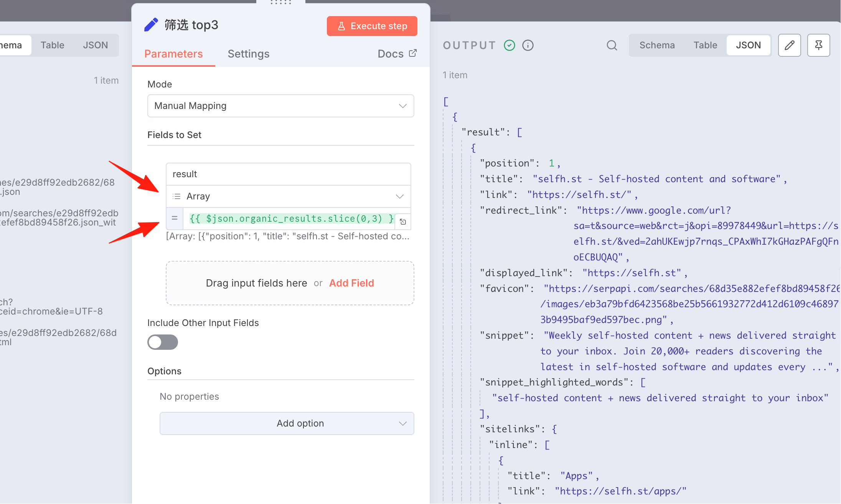
Task: Click the equals sign expression toggle
Action: tap(175, 218)
